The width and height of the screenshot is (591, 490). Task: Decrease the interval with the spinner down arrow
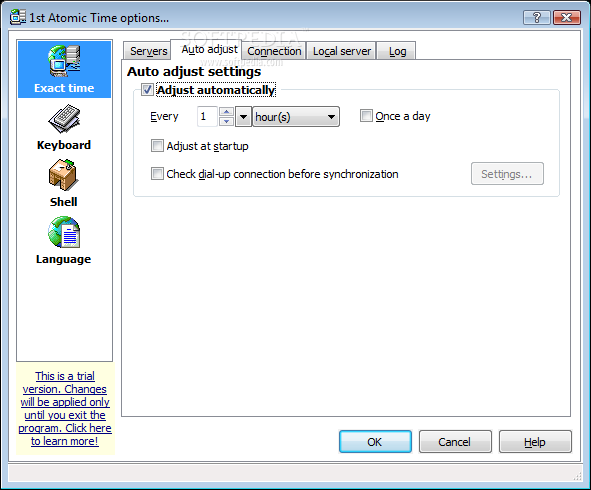pos(226,121)
